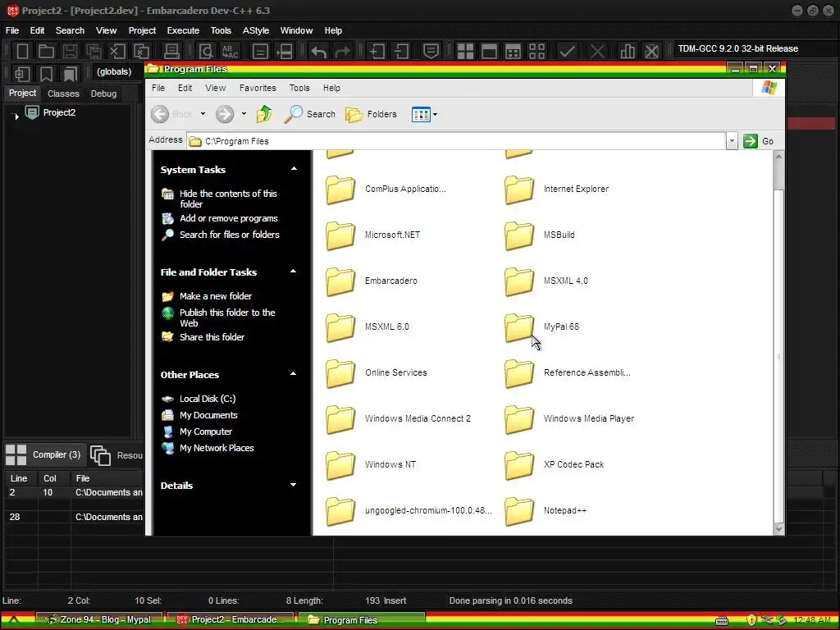Viewport: 840px width, 630px height.
Task: Click Share this folder link
Action: click(212, 337)
